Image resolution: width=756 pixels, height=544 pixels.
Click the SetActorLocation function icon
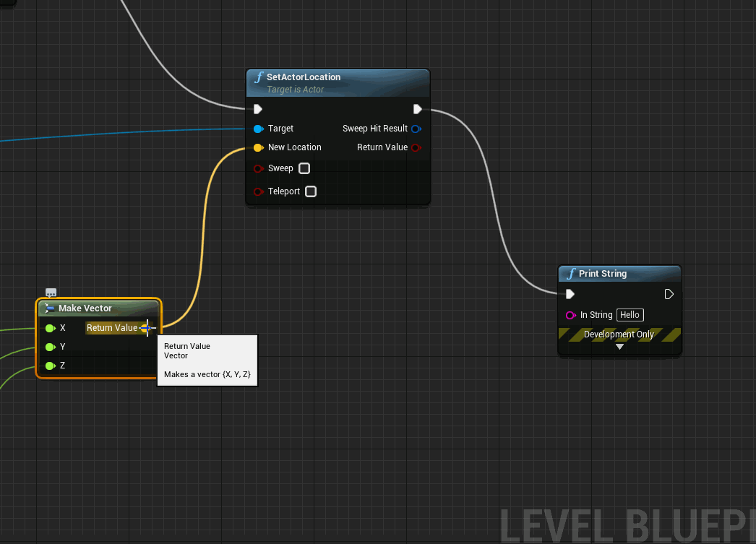point(259,77)
